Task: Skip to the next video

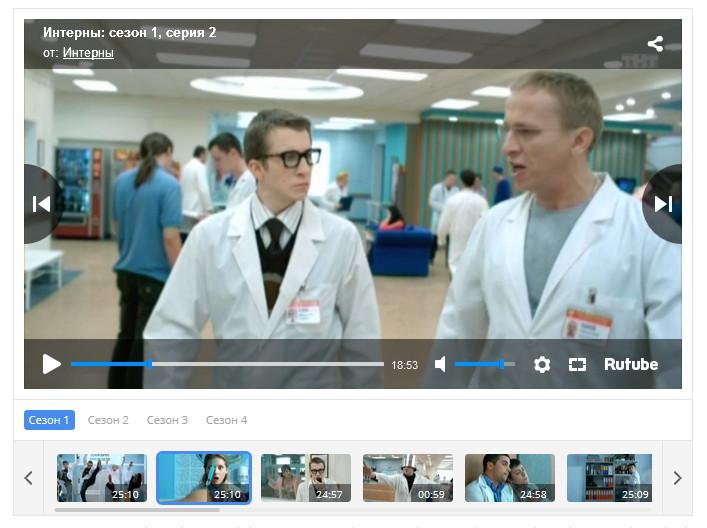Action: click(663, 204)
